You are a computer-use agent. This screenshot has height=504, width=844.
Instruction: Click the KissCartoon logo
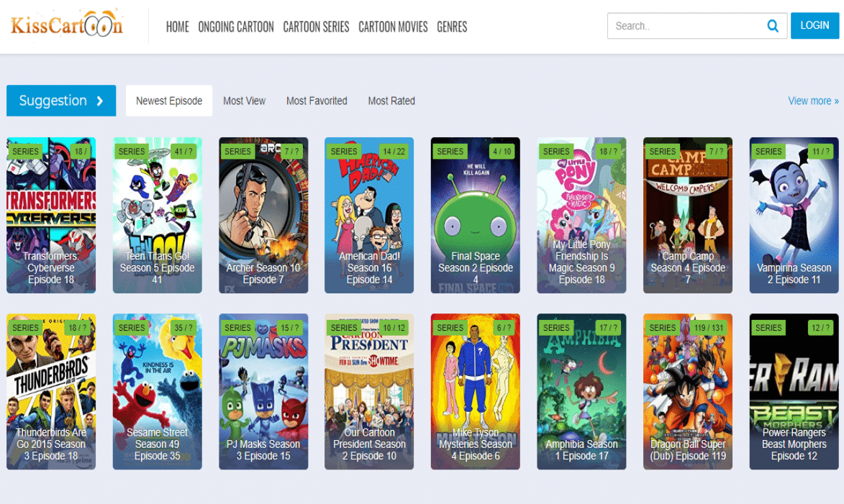pos(67,24)
